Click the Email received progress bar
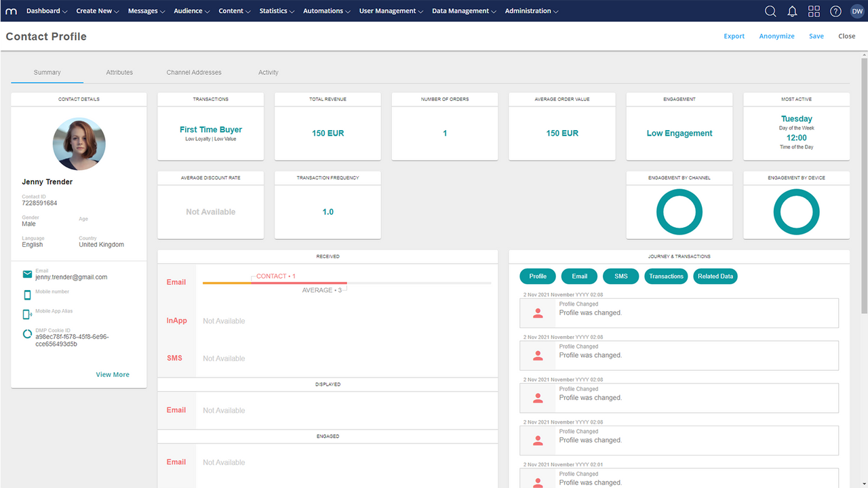 click(274, 283)
